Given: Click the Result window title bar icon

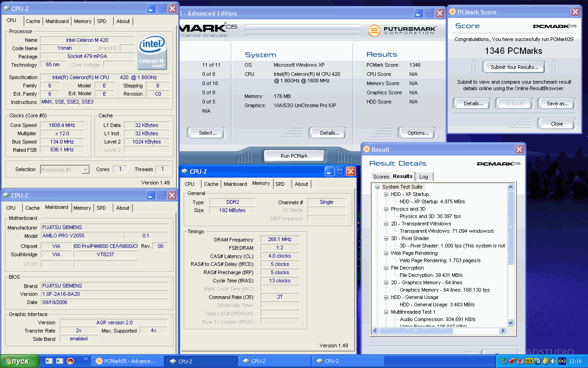Looking at the screenshot, I should 367,149.
